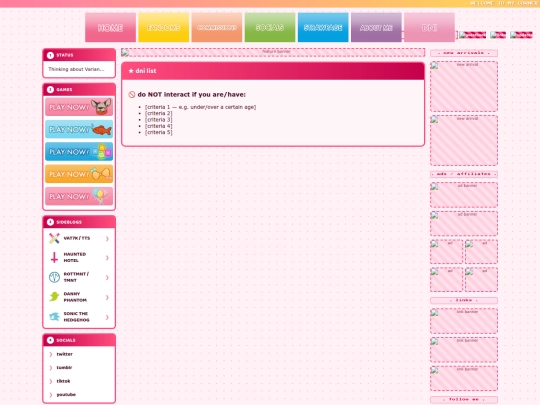
Task: Expand the VAT7K / TTS chevron
Action: [107, 238]
